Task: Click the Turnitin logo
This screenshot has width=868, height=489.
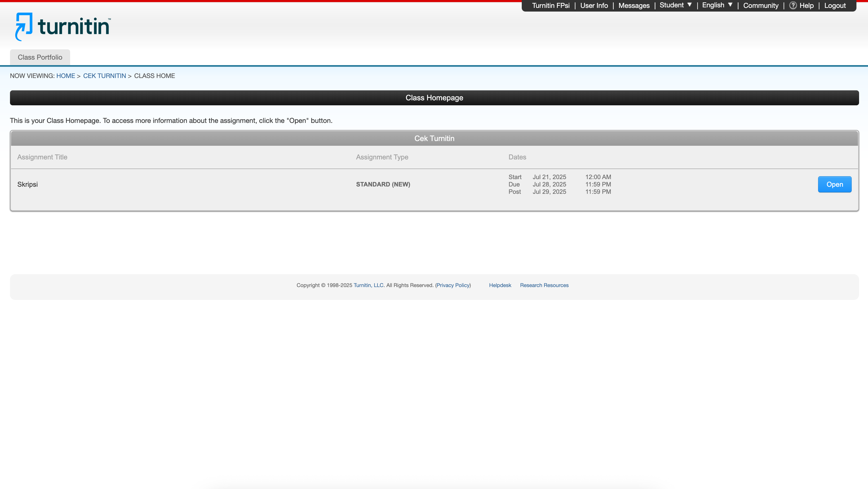Action: pos(63,27)
